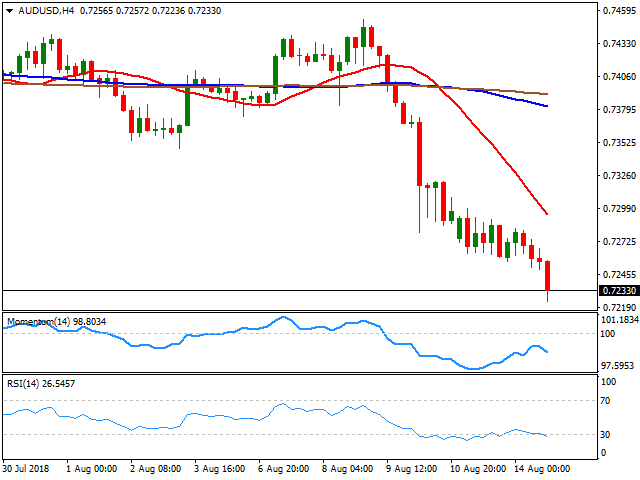Viewport: 640px width, 480px height.
Task: Select the 0.73795 price axis label
Action: (619, 109)
